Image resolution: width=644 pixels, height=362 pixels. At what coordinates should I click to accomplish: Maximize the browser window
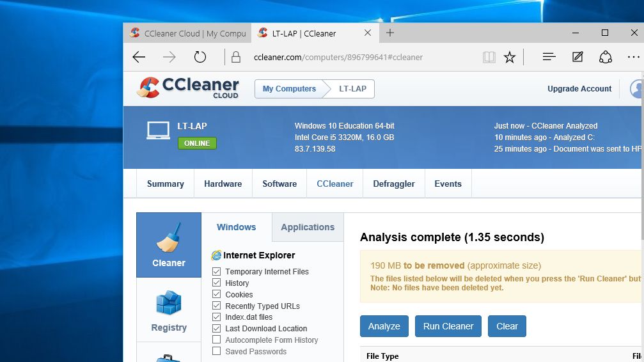coord(604,33)
